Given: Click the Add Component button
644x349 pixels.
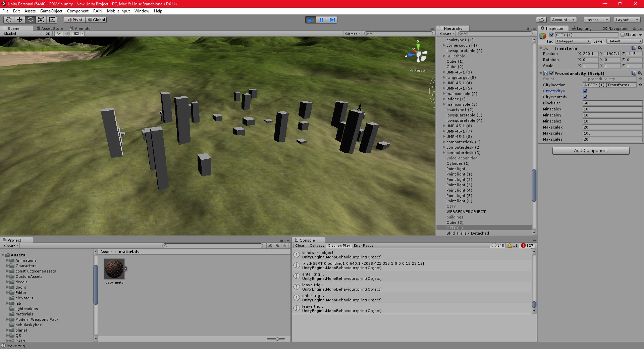Looking at the screenshot, I should [591, 151].
